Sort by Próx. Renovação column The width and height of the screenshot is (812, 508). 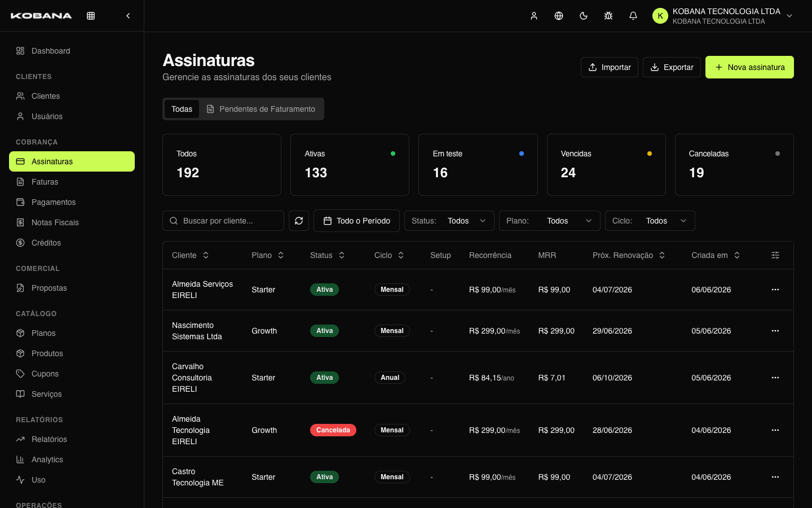(x=629, y=255)
